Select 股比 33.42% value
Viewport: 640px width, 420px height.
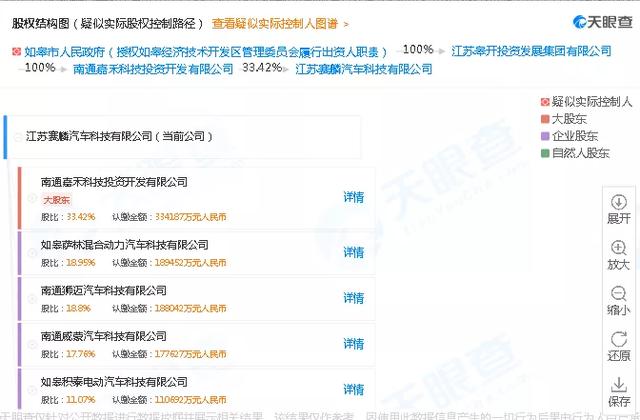[81, 217]
